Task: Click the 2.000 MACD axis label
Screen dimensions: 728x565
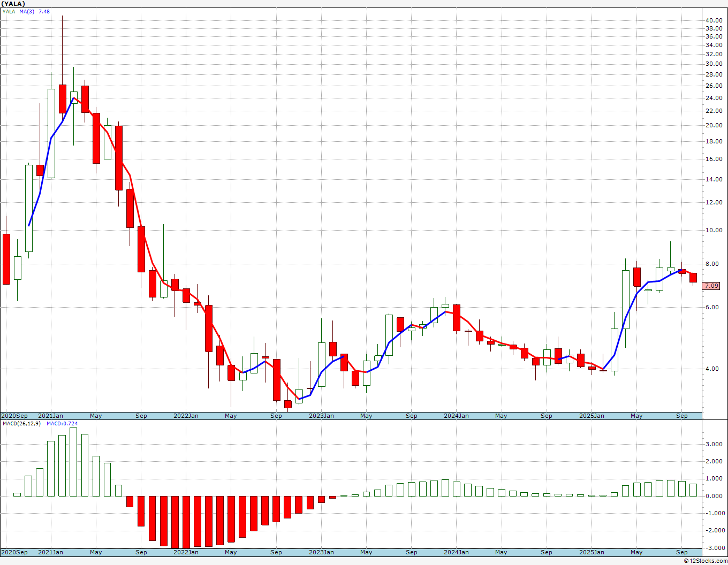Action: click(715, 461)
